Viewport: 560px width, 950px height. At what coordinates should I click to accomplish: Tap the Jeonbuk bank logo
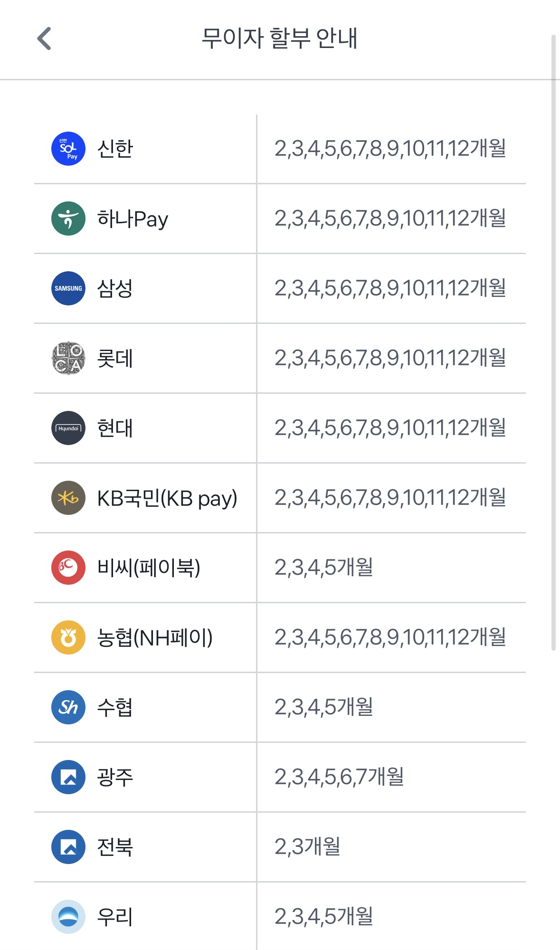coord(68,847)
